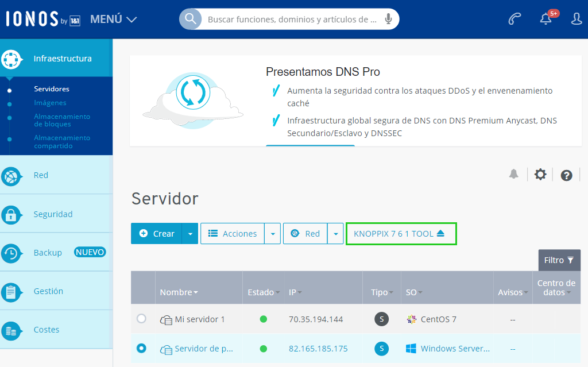Click the CentOS 7 text

(x=438, y=319)
